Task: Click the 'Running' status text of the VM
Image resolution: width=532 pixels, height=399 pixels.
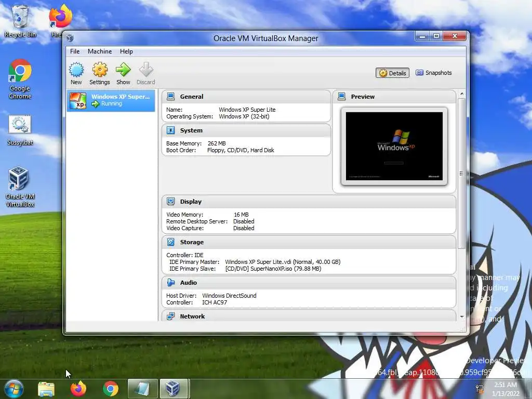Action: (112, 104)
